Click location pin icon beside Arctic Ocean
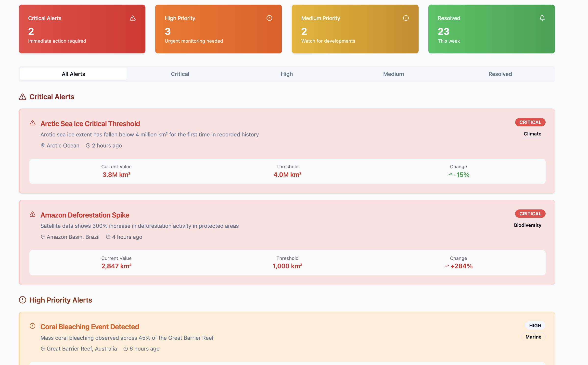 pyautogui.click(x=43, y=146)
